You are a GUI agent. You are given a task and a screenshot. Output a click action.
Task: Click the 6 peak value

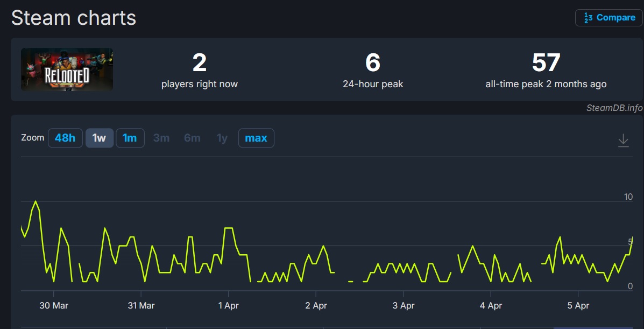tap(373, 62)
